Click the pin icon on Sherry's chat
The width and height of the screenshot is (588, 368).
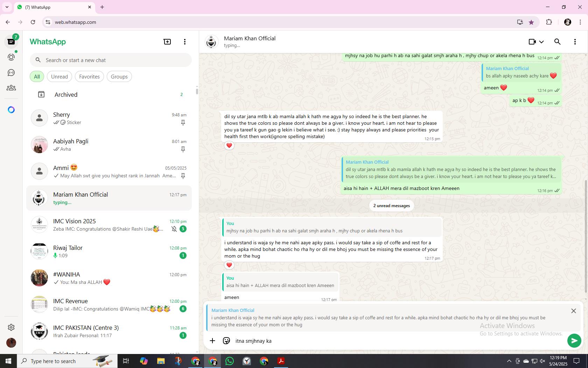coord(183,122)
